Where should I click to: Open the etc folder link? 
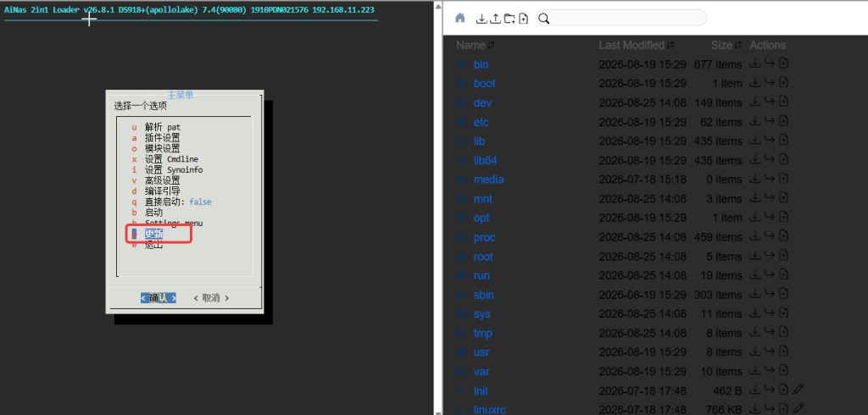(x=481, y=122)
